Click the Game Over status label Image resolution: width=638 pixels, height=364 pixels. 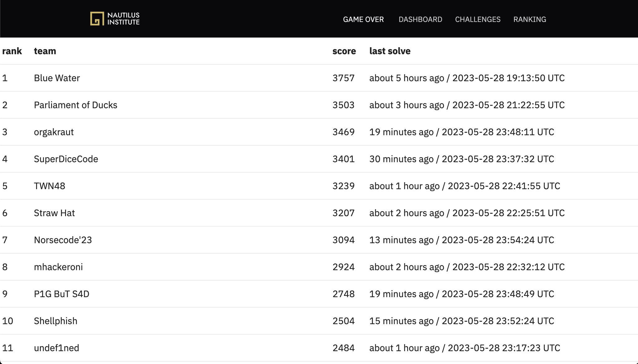363,19
